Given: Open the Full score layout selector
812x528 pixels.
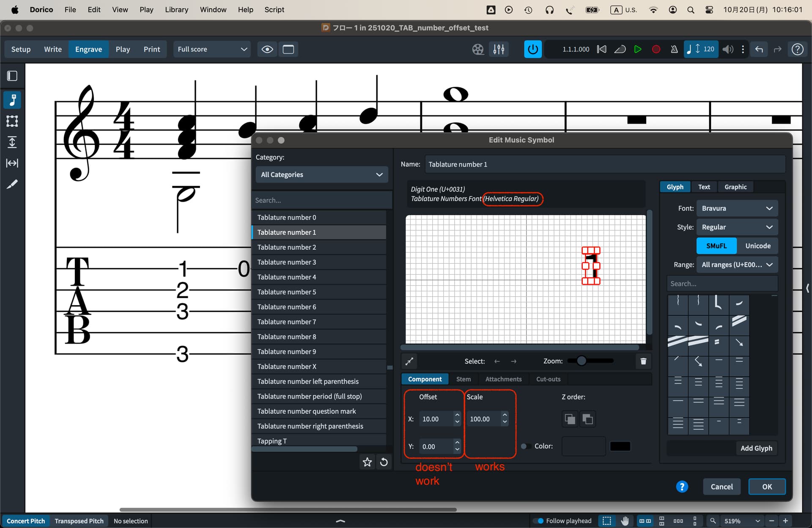Looking at the screenshot, I should [x=212, y=49].
